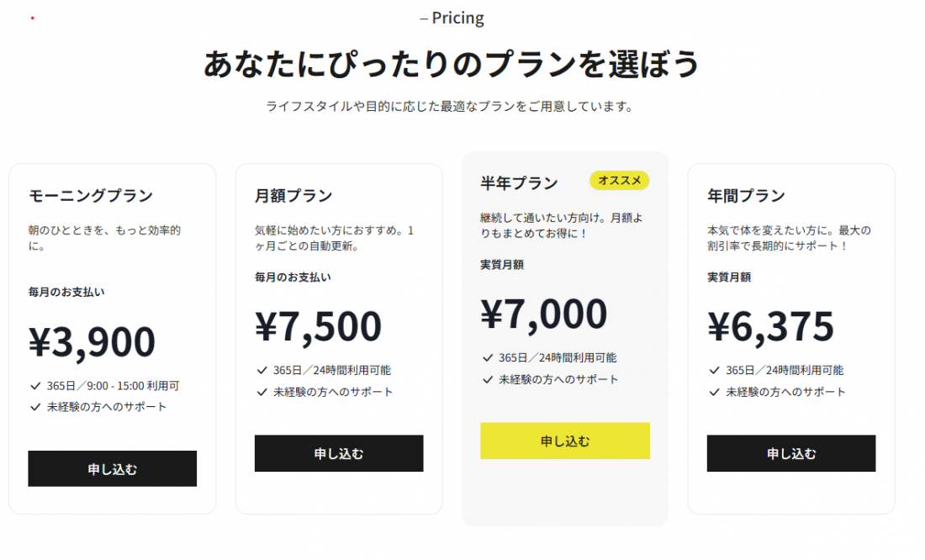The width and height of the screenshot is (925, 560).
Task: Select the モーニングプラン card title
Action: click(91, 196)
